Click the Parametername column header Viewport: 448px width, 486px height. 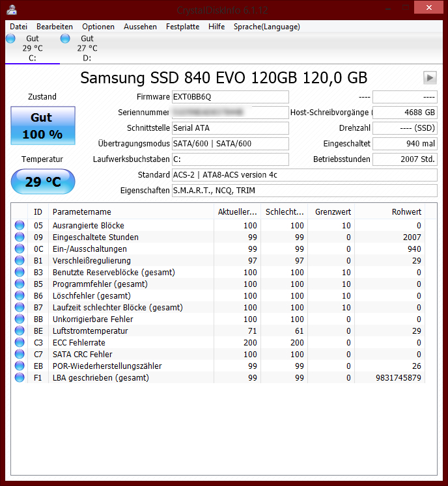[132, 212]
